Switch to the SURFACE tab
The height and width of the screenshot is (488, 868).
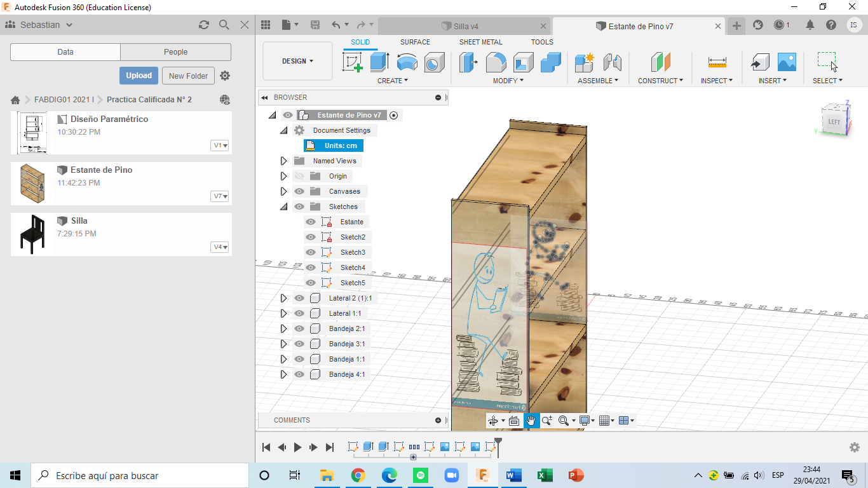pos(415,42)
